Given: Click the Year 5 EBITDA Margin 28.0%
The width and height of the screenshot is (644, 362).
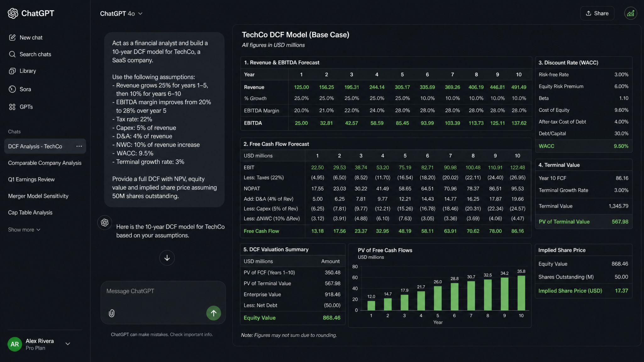Looking at the screenshot, I should 402,110.
